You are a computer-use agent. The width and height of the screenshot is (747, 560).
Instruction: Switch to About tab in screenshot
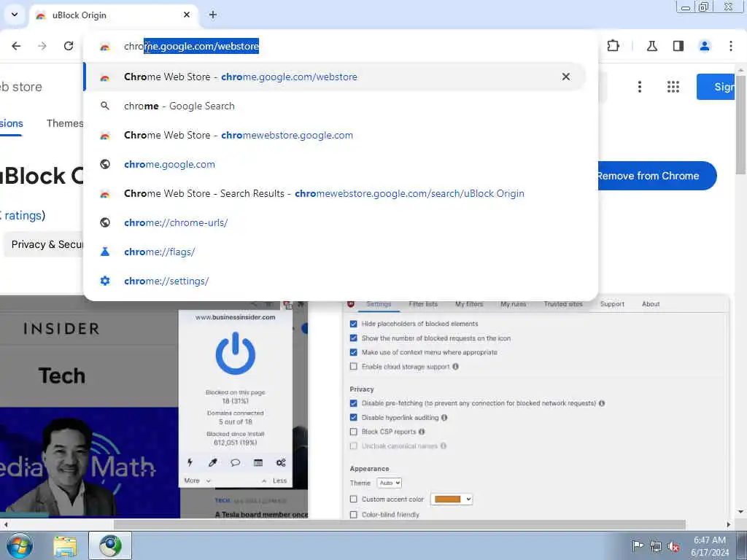(651, 304)
